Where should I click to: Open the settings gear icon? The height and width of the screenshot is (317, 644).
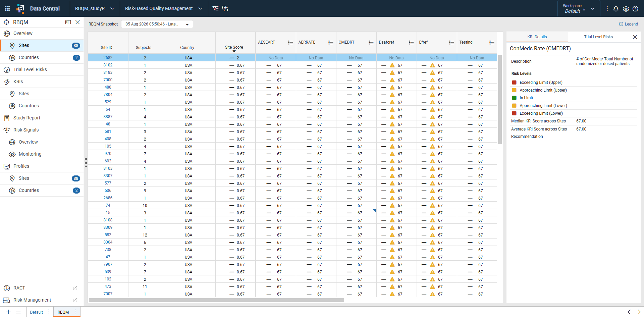[626, 9]
